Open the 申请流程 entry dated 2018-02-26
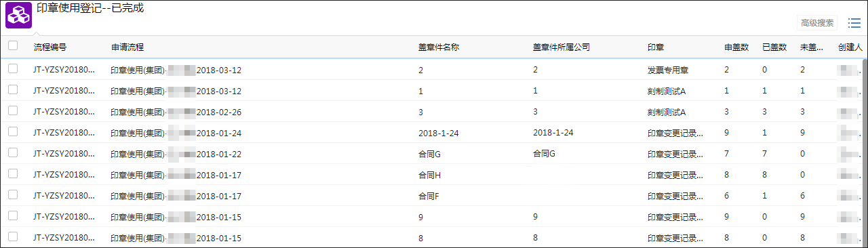Viewport: 868px width, 248px height. 176,112
